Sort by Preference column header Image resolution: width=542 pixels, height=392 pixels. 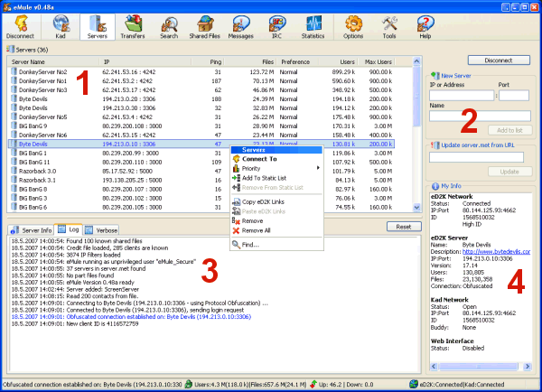click(x=295, y=62)
